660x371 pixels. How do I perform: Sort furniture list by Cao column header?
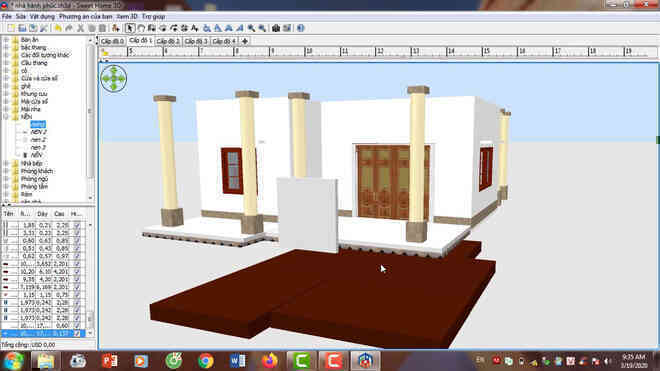pos(59,214)
